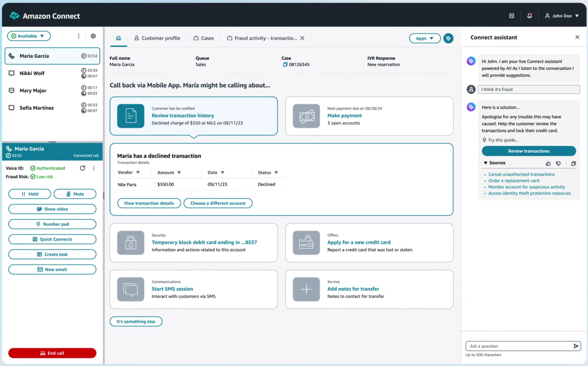Click the credit card Offers icon
The image size is (588, 366).
pos(306,242)
